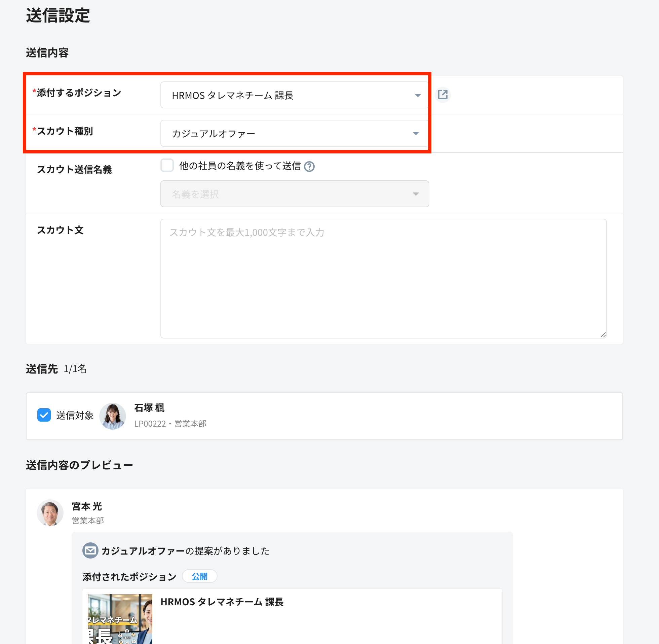Uncheck 送信対象 for 石塚 楓
659x644 pixels.
tap(44, 415)
